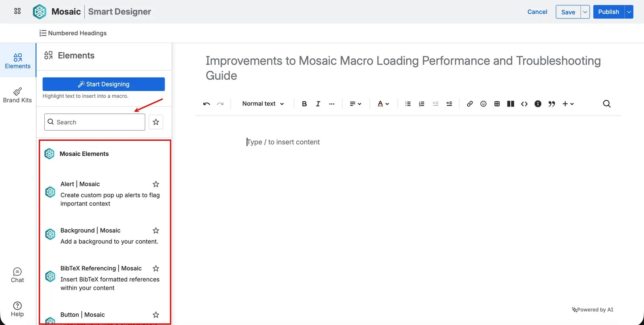The height and width of the screenshot is (325, 644).
Task: Open the Brand Kits sidebar tab
Action: click(17, 95)
